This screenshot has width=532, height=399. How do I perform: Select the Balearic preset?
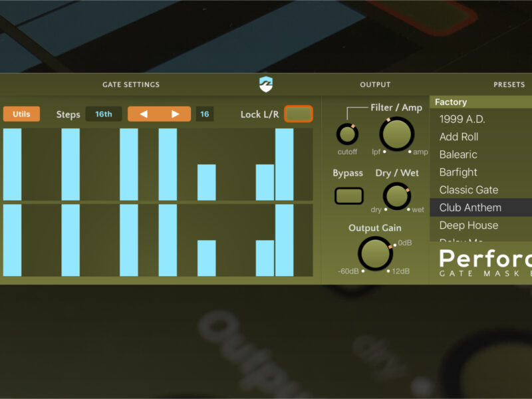[x=458, y=154]
